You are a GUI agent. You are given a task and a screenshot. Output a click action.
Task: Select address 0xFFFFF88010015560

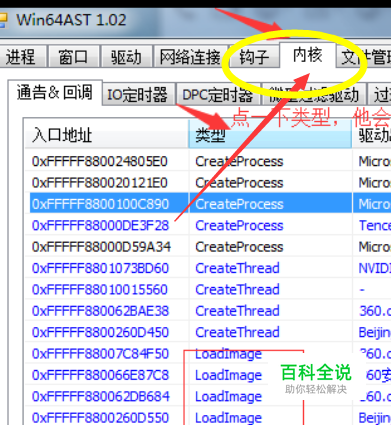(x=99, y=289)
